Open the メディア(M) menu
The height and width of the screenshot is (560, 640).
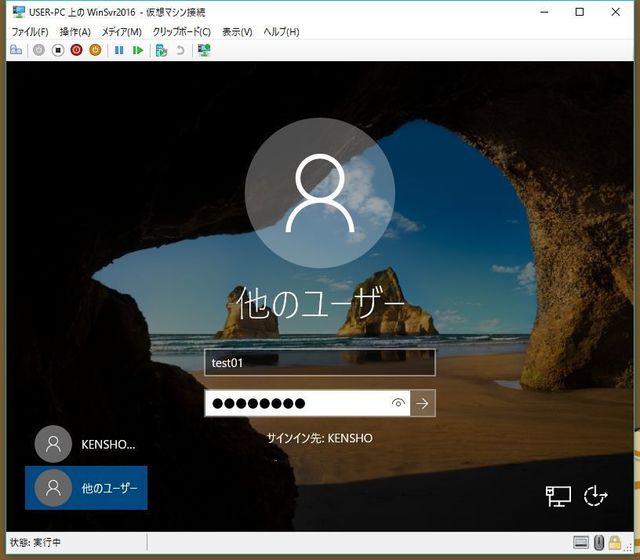121,32
